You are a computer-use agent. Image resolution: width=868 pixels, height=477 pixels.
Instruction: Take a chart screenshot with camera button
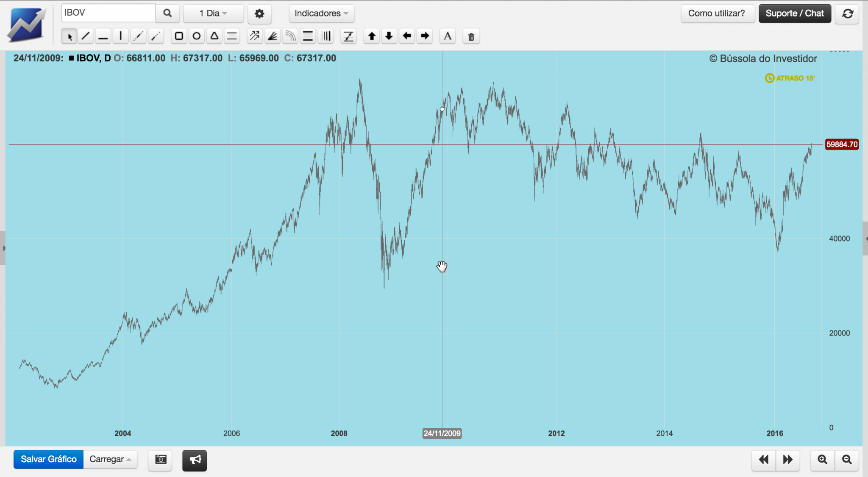[161, 460]
